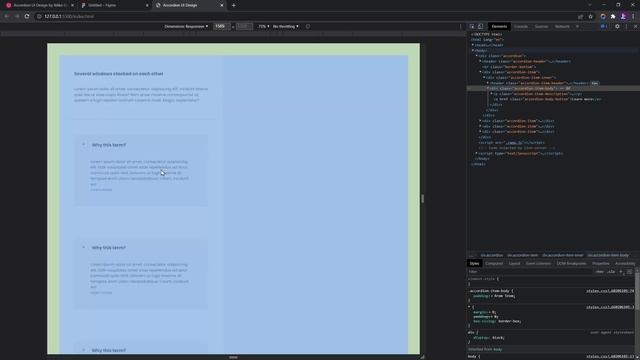Open the stylesheet link for accordion-item-body rule
Screen dimensions: 640x360
[610, 291]
